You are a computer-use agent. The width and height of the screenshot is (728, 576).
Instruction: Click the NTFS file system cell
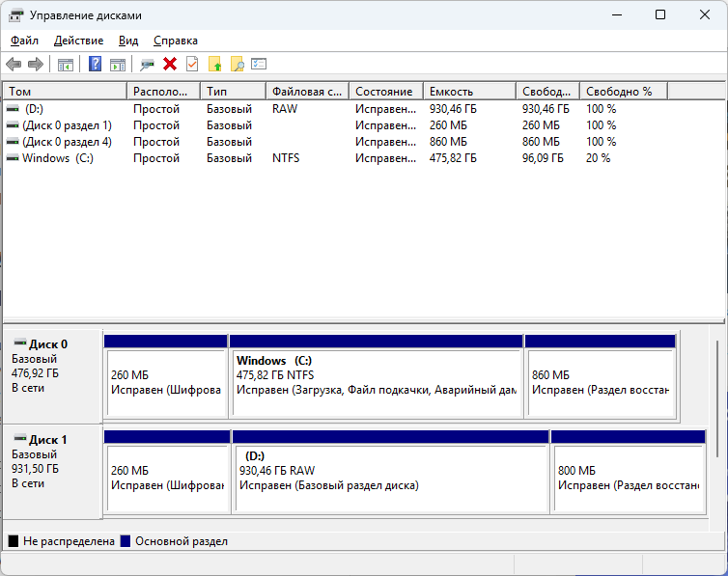coord(286,158)
